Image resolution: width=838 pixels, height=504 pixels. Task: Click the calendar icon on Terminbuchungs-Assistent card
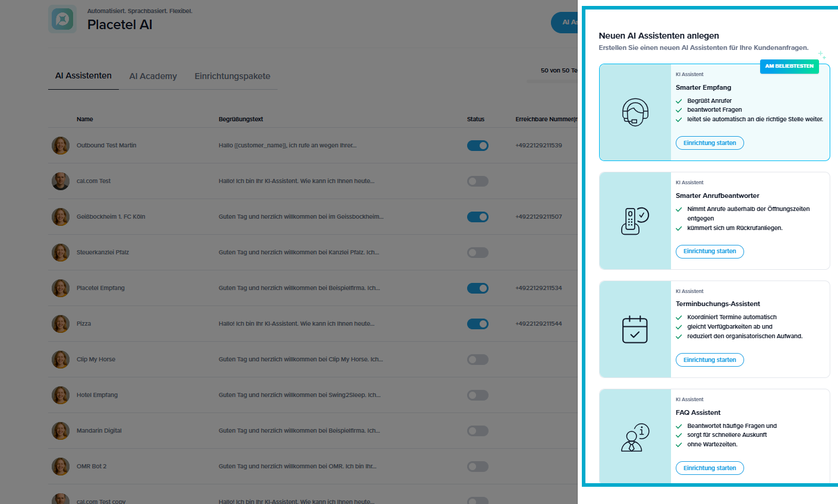(635, 329)
